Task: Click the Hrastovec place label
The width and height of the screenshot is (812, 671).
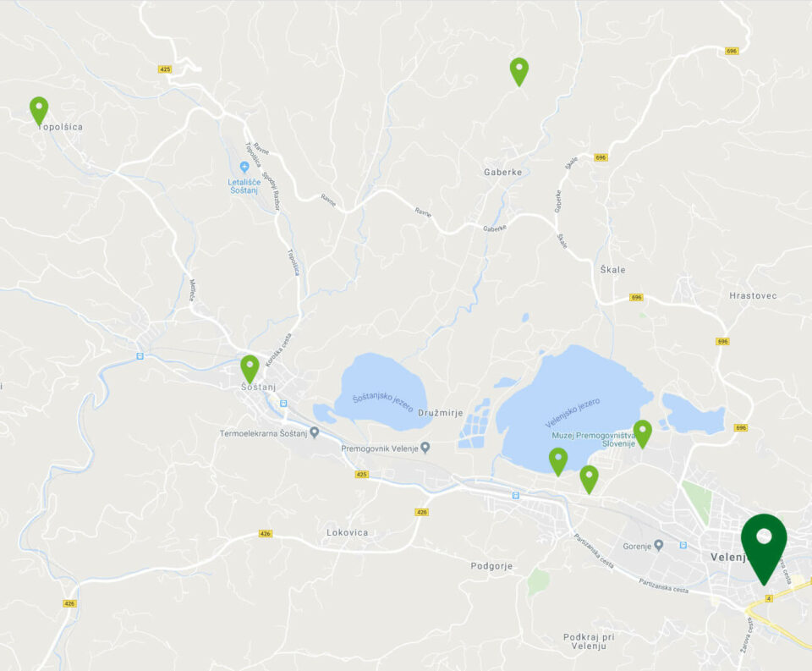Action: pos(753,296)
